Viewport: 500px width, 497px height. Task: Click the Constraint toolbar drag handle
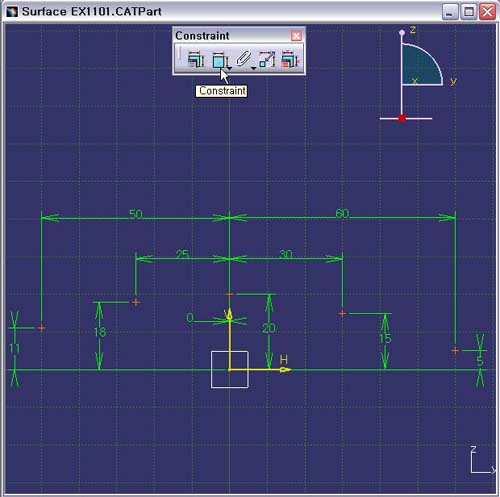[x=179, y=54]
